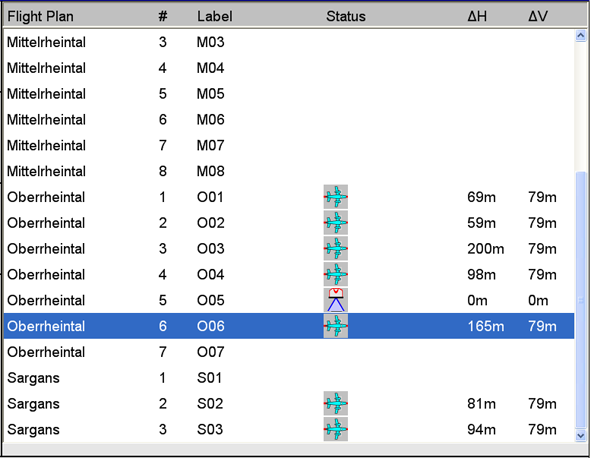The height and width of the screenshot is (458, 591).
Task: Select the Mittelrheintal M03 row
Action: 289,42
